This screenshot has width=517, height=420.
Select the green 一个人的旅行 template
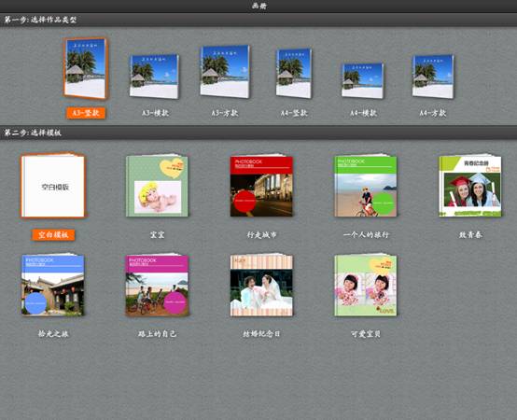[366, 186]
